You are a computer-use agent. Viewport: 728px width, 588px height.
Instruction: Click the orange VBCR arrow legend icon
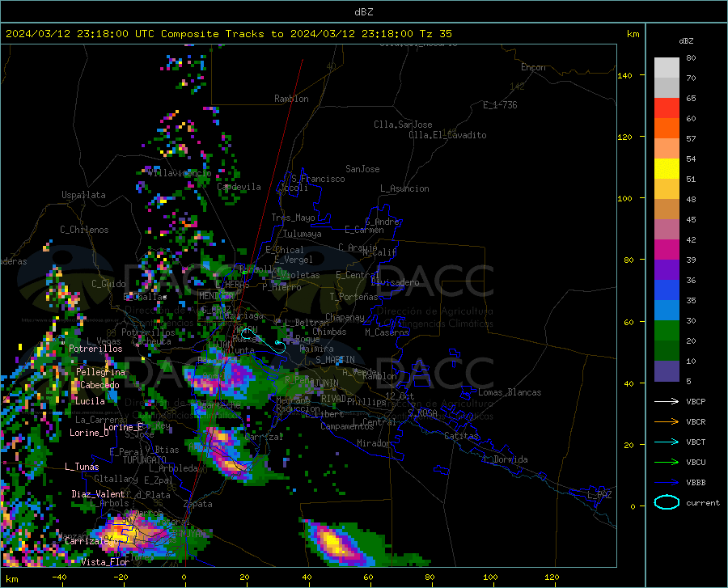667,421
